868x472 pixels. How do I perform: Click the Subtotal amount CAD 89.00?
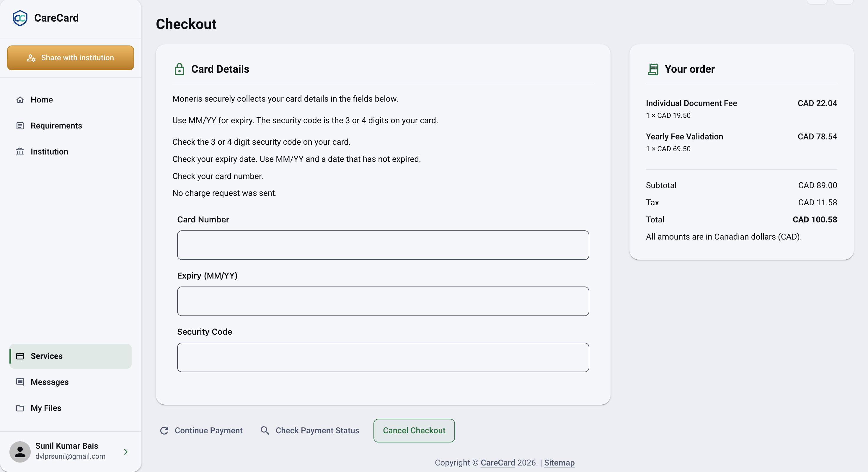tap(818, 185)
